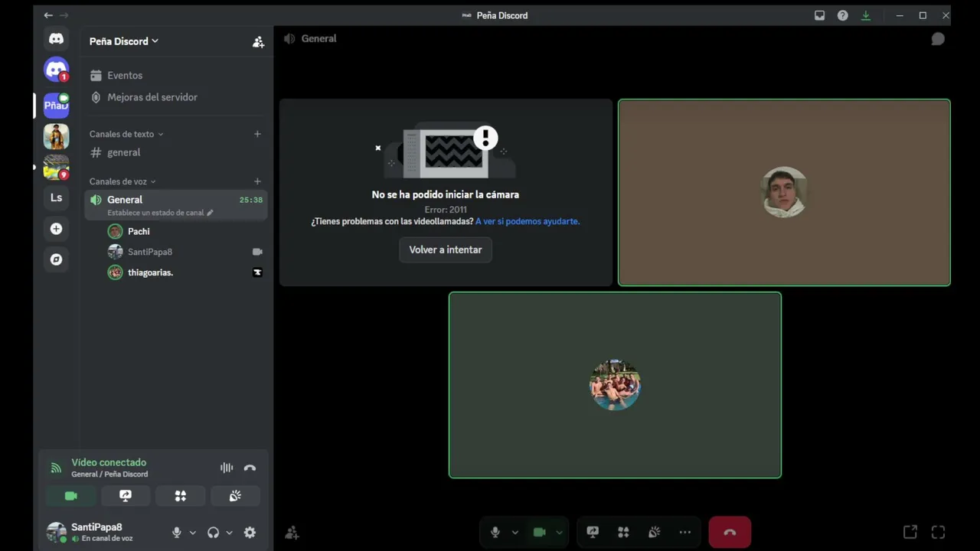Open noise suppression settings in voice panel
980x551 pixels.
pyautogui.click(x=227, y=468)
